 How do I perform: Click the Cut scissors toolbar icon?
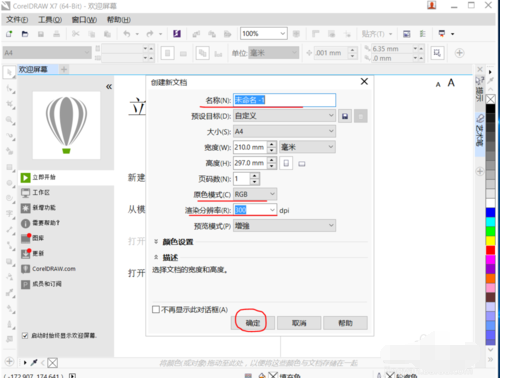[76, 34]
